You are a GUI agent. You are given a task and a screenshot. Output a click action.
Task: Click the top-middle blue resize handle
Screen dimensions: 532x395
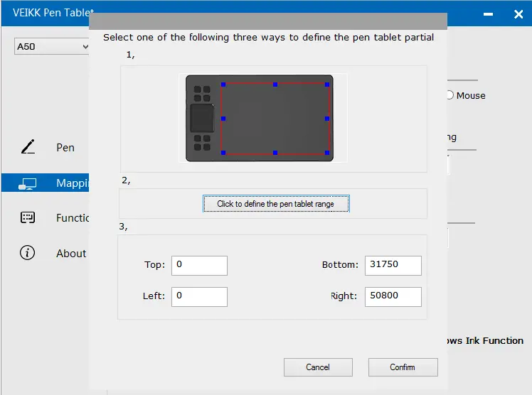tap(275, 85)
